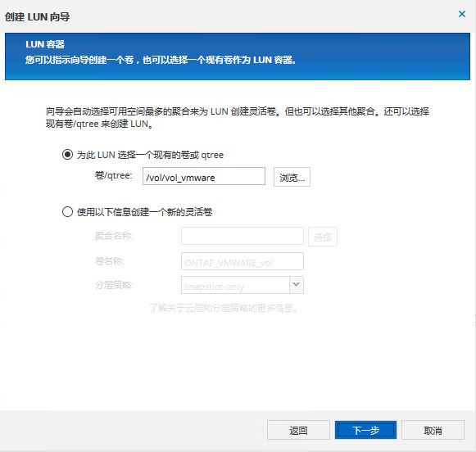Click the 创建 LUN 向导 title bar
Viewport: 476px width, 452px height.
[x=37, y=16]
